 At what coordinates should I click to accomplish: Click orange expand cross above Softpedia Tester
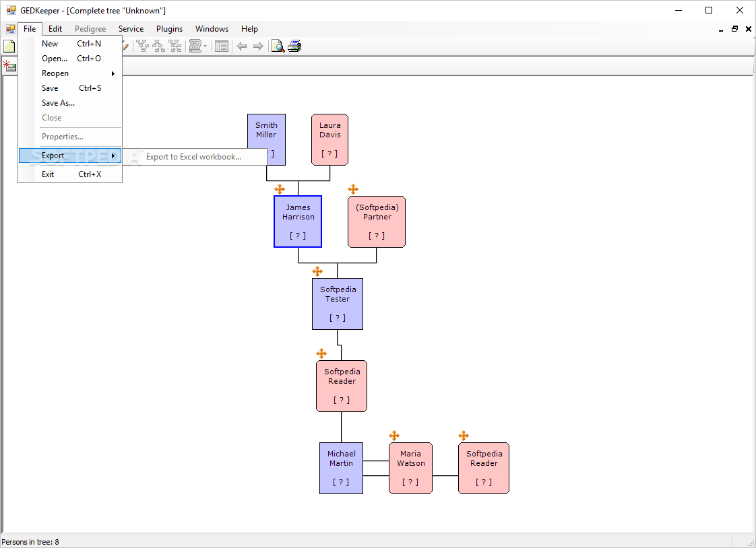pyautogui.click(x=317, y=271)
